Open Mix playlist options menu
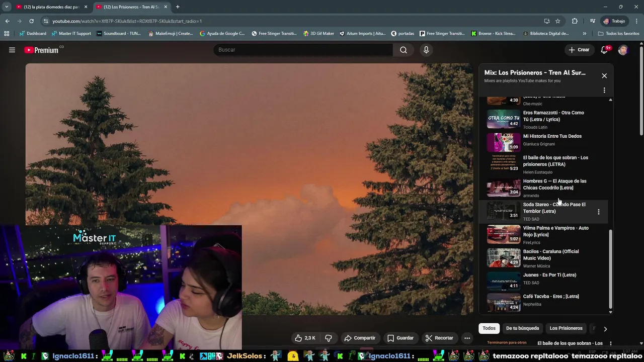 tap(604, 90)
